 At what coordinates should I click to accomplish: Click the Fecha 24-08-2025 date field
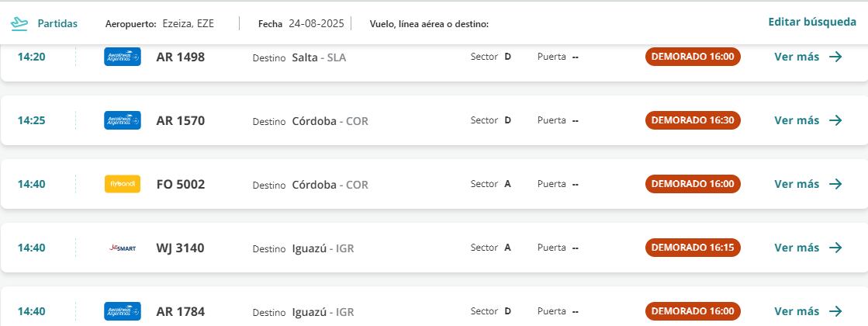click(316, 23)
